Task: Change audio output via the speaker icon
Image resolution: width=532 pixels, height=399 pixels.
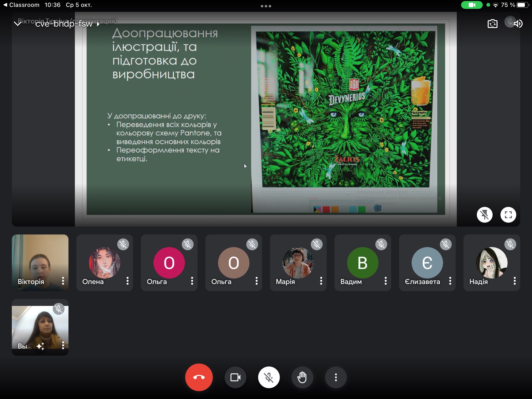Action: [x=518, y=24]
